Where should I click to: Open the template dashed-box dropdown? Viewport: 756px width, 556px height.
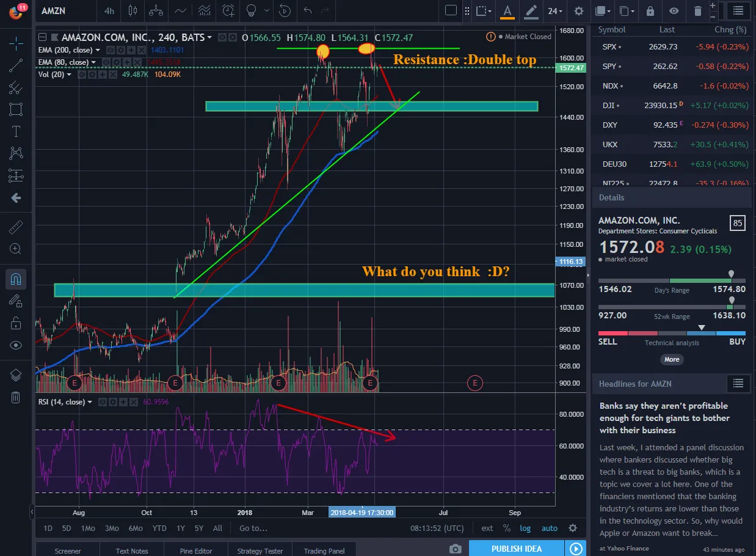[485, 10]
